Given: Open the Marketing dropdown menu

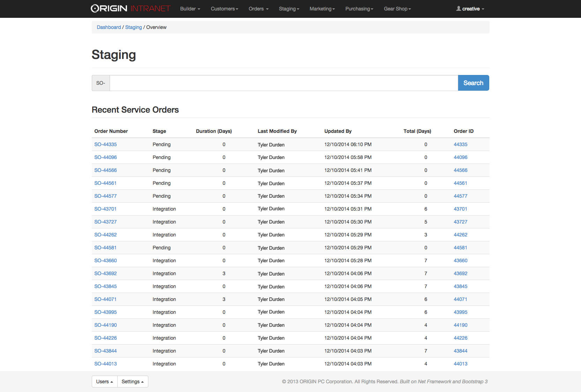Looking at the screenshot, I should pyautogui.click(x=322, y=9).
